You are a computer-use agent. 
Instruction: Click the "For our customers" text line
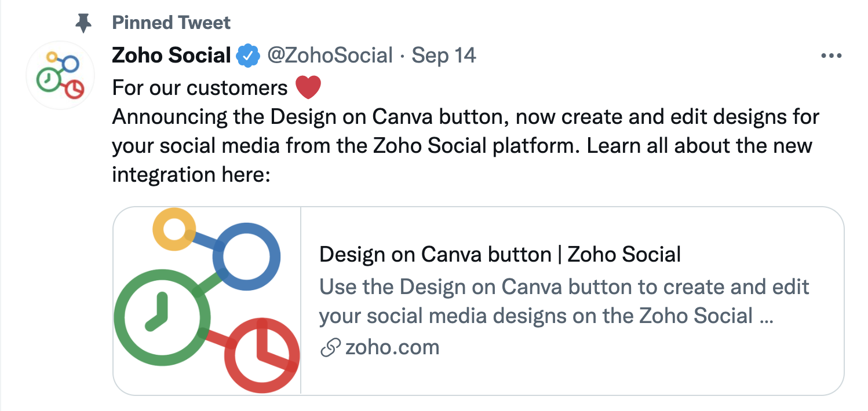(200, 88)
